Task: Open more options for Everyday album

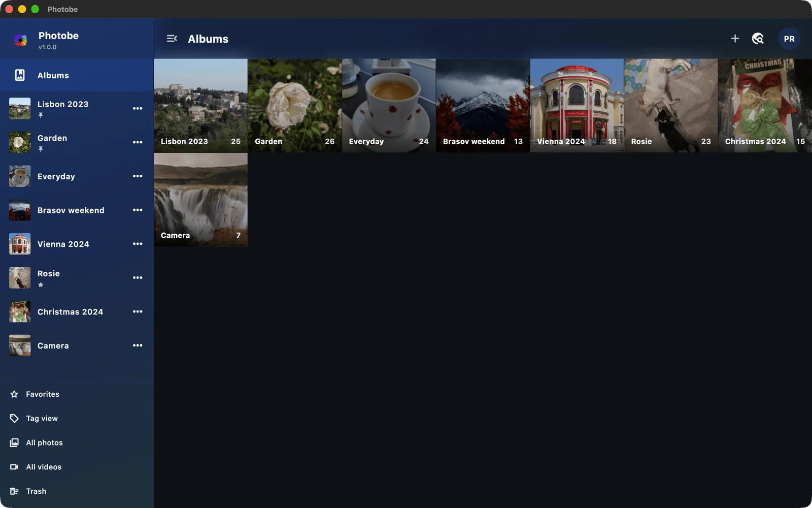Action: (x=138, y=176)
